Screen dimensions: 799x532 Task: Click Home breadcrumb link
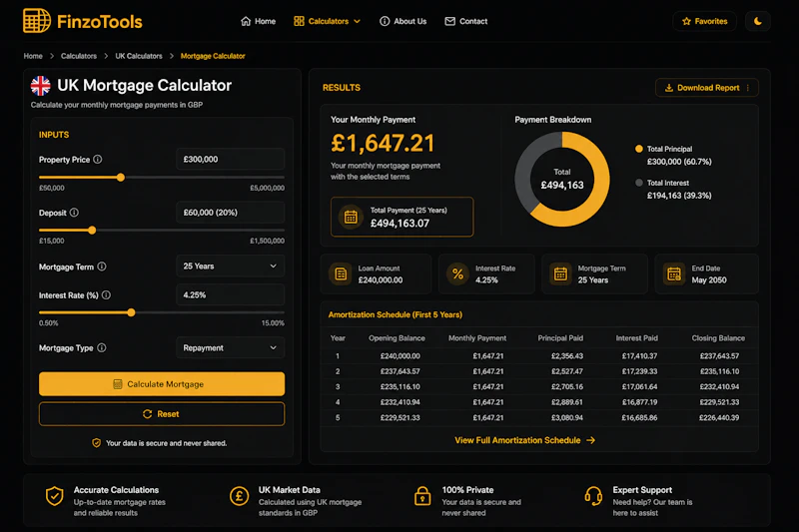pos(33,56)
